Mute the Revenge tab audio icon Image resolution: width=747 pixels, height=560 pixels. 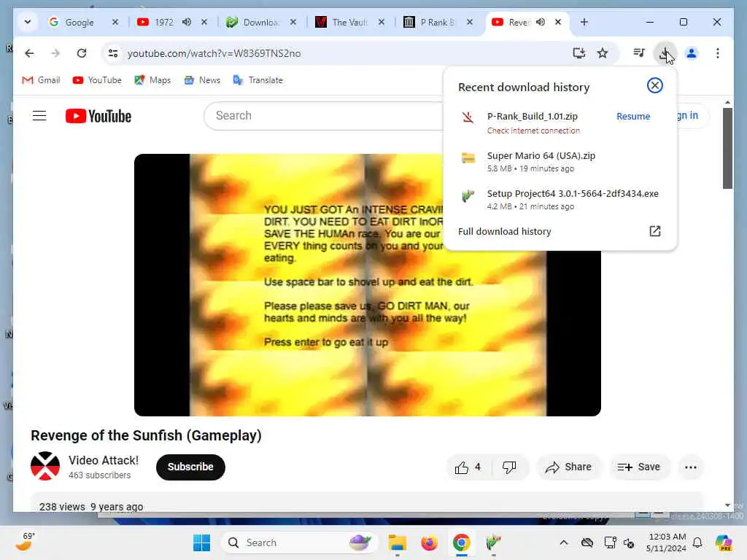coord(541,22)
